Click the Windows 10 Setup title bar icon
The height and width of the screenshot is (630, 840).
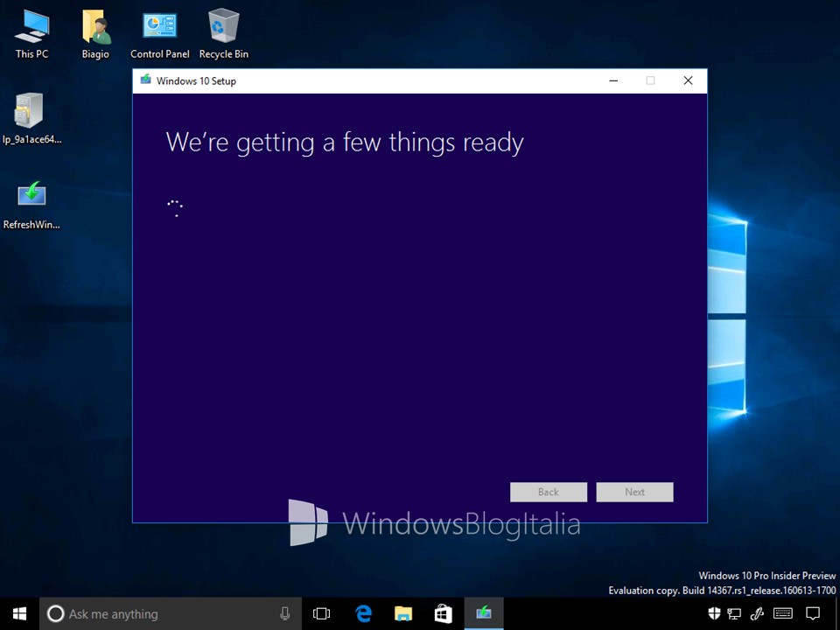point(145,80)
